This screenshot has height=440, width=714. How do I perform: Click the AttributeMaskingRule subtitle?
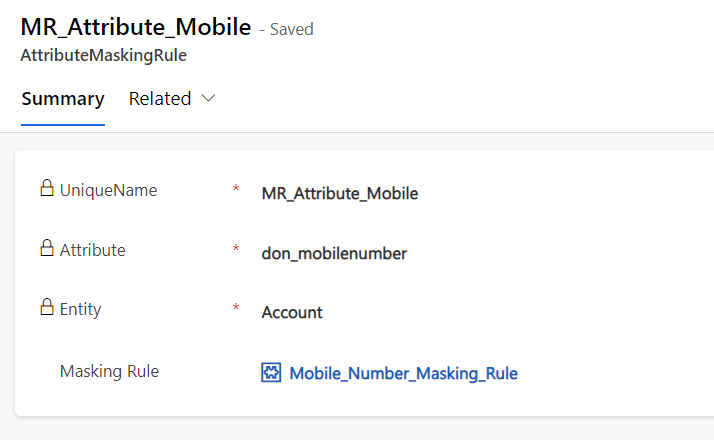click(103, 56)
